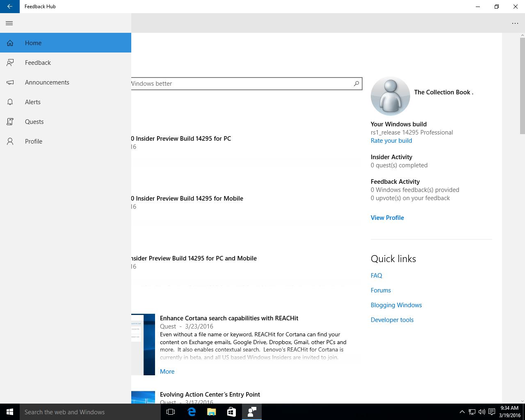Click the 0 quest(s) completed text
Image resolution: width=525 pixels, height=420 pixels.
tap(399, 165)
